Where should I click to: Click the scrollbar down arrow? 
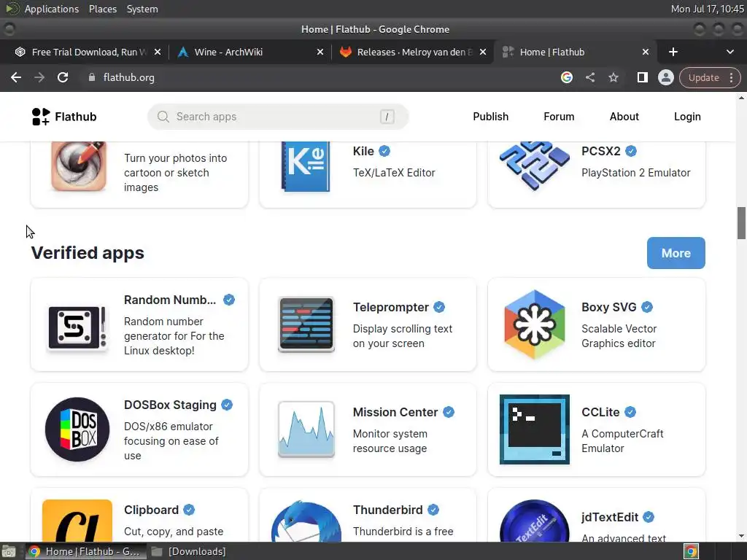coord(741,537)
